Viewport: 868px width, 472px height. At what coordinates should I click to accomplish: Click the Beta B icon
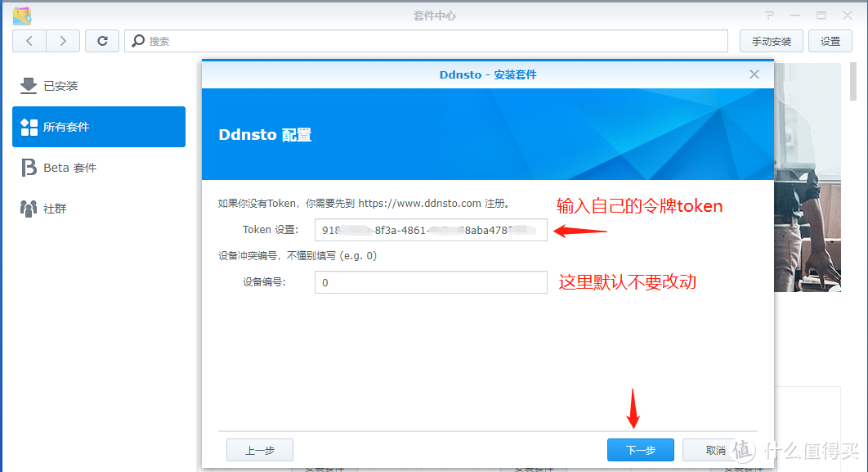29,168
